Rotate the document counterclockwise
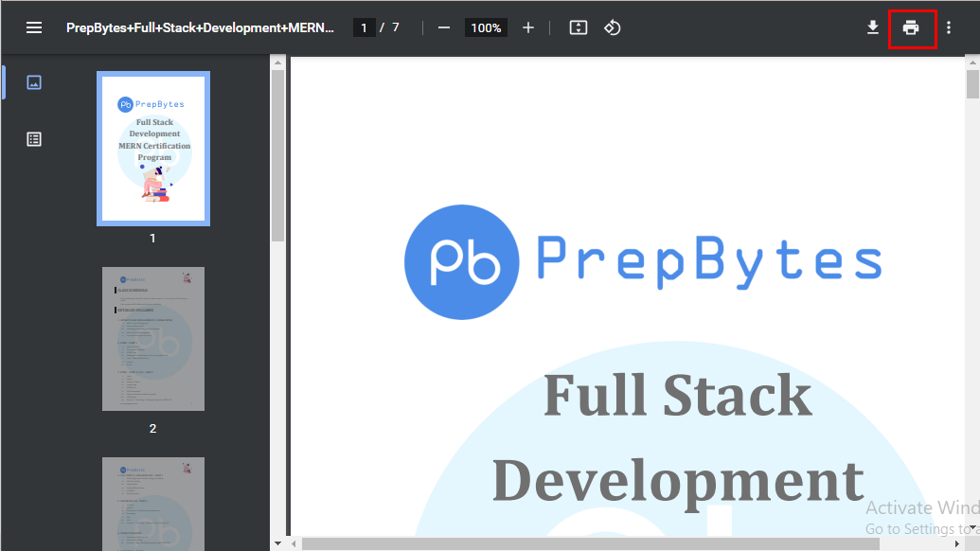 point(612,27)
